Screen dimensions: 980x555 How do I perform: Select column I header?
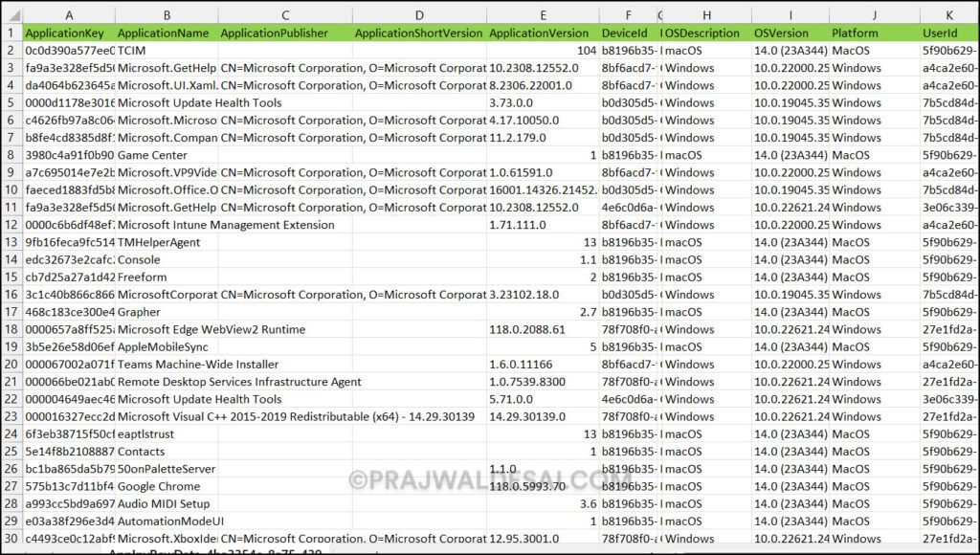(x=791, y=15)
